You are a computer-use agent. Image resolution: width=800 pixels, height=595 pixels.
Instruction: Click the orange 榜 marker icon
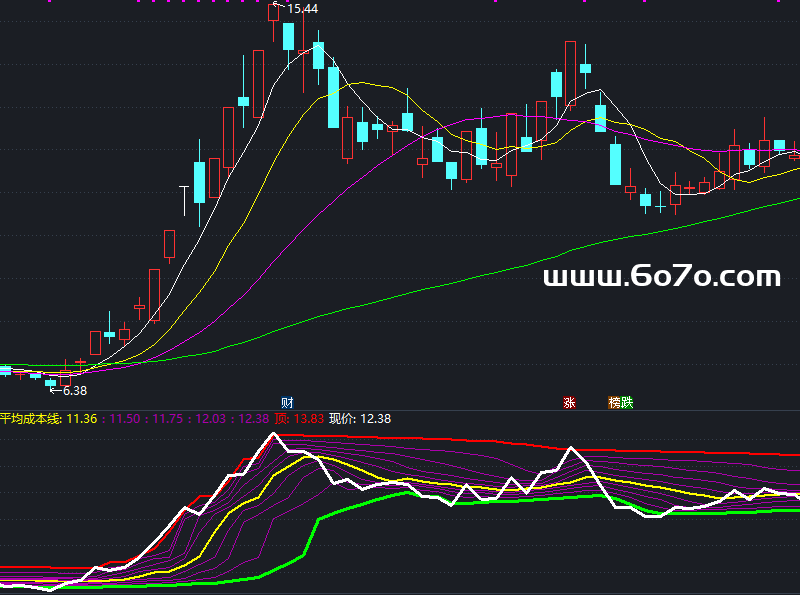[x=615, y=402]
